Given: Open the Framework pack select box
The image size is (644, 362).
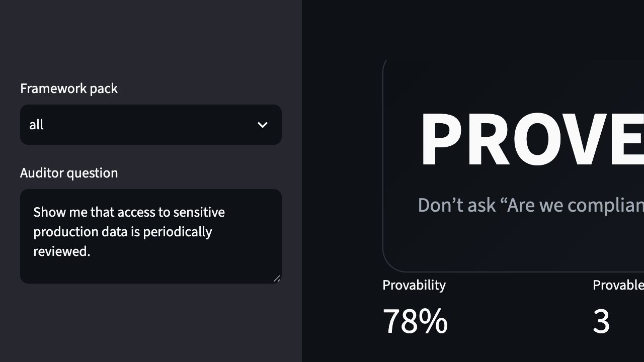Looking at the screenshot, I should click(x=151, y=125).
